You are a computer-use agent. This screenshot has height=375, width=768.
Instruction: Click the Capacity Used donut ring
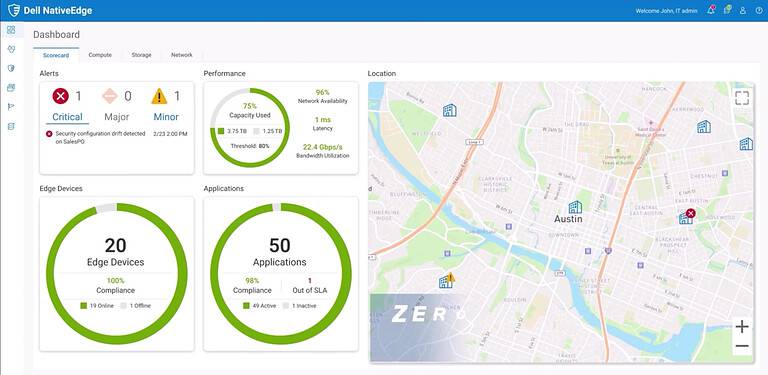pos(250,128)
